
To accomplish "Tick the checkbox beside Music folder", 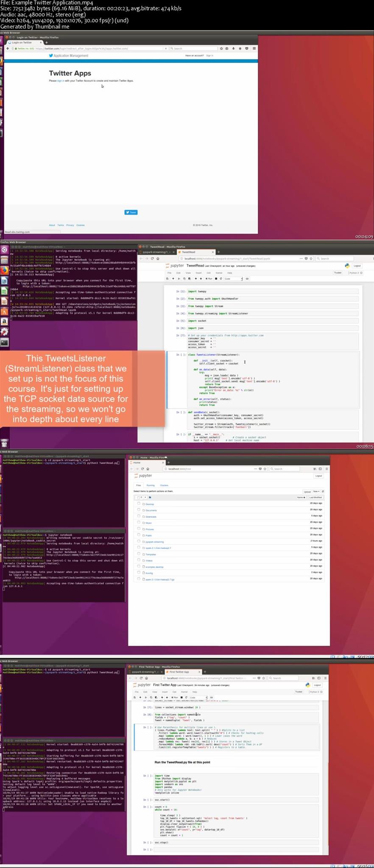I will click(x=139, y=523).
